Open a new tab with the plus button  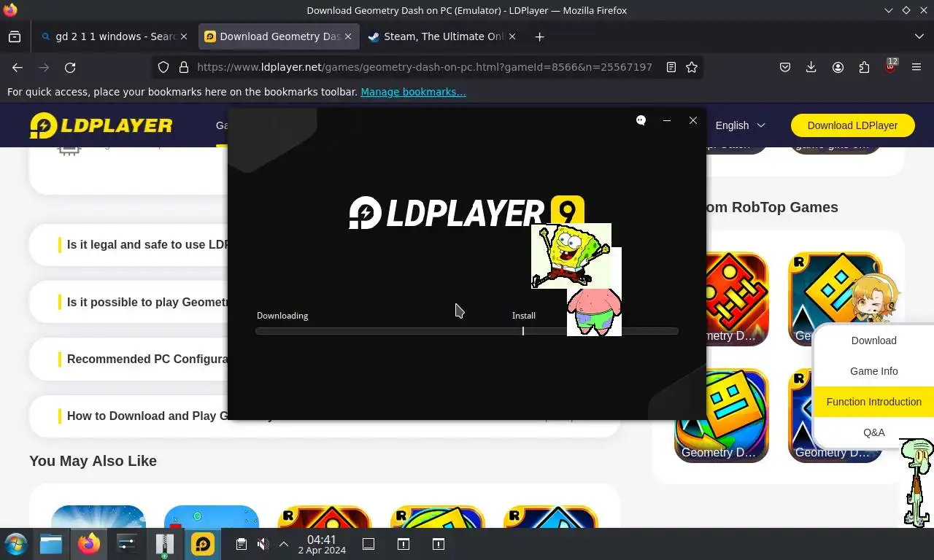click(539, 36)
